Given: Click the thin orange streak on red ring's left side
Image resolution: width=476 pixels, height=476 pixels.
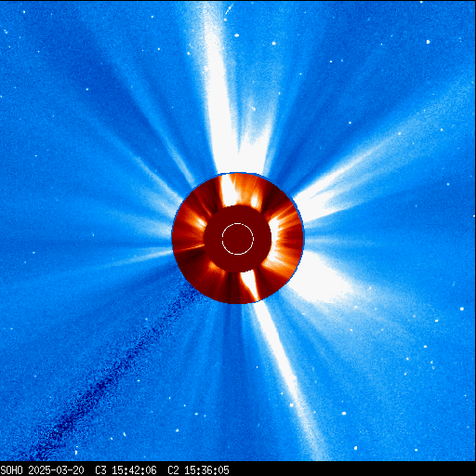Looking at the screenshot, I should (x=189, y=247).
